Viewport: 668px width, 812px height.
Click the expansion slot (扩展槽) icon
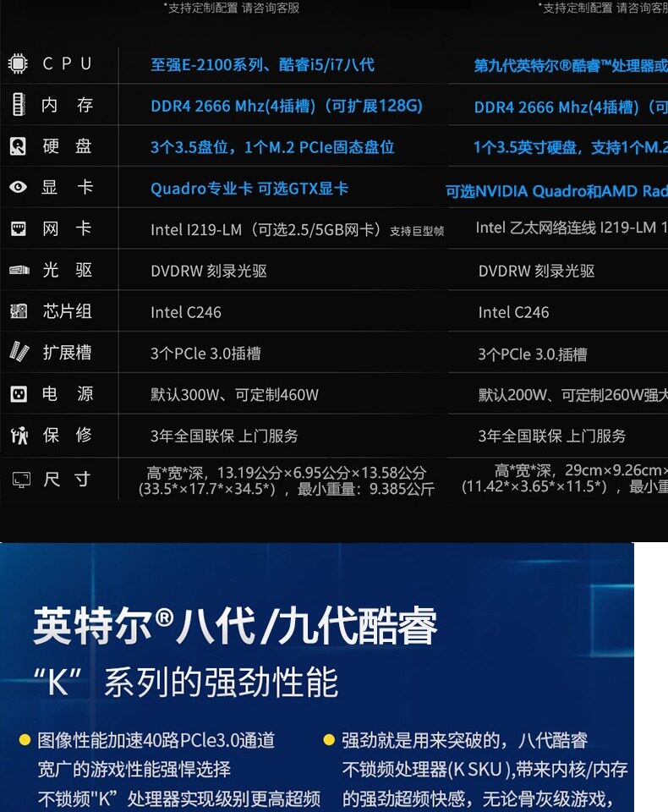[x=19, y=352]
